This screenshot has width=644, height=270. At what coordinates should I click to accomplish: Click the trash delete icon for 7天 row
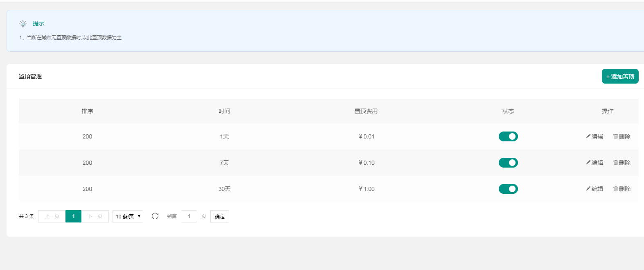coord(615,163)
